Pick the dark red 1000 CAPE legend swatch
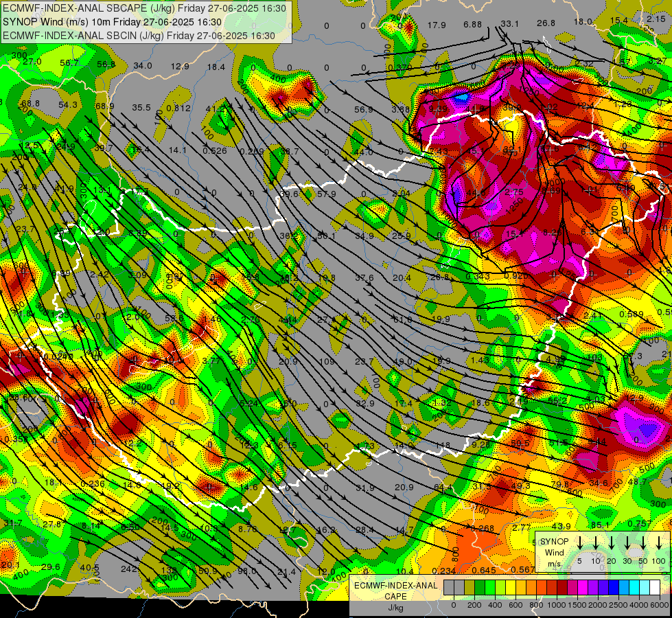Screen dimensions: 672x618 tap(563, 587)
